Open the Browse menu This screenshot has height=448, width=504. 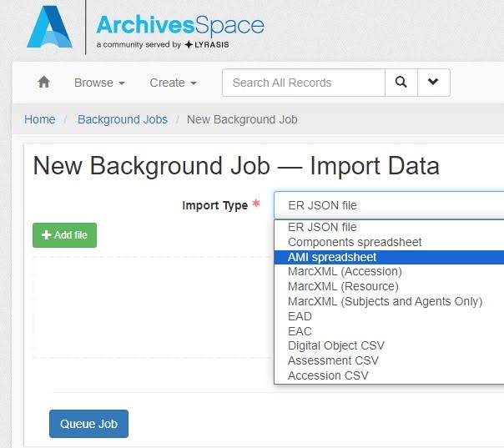coord(99,83)
